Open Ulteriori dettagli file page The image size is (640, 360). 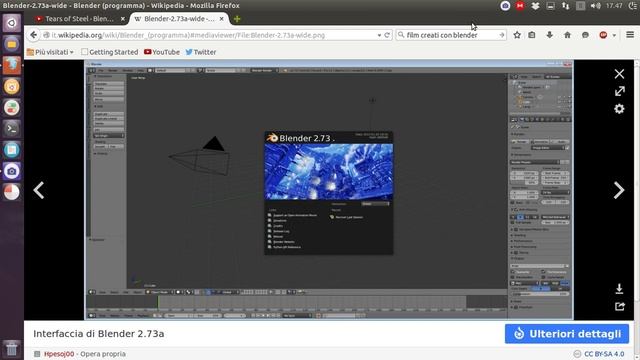(567, 334)
